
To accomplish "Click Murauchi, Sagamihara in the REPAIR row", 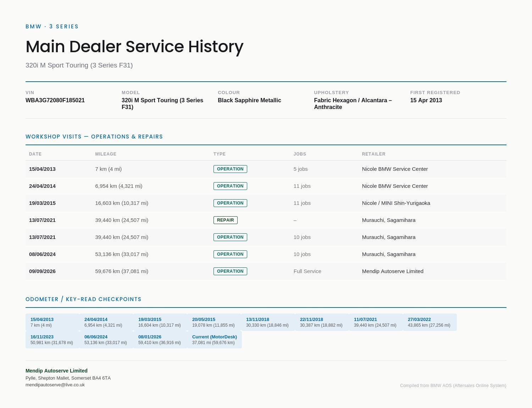I will (388, 220).
